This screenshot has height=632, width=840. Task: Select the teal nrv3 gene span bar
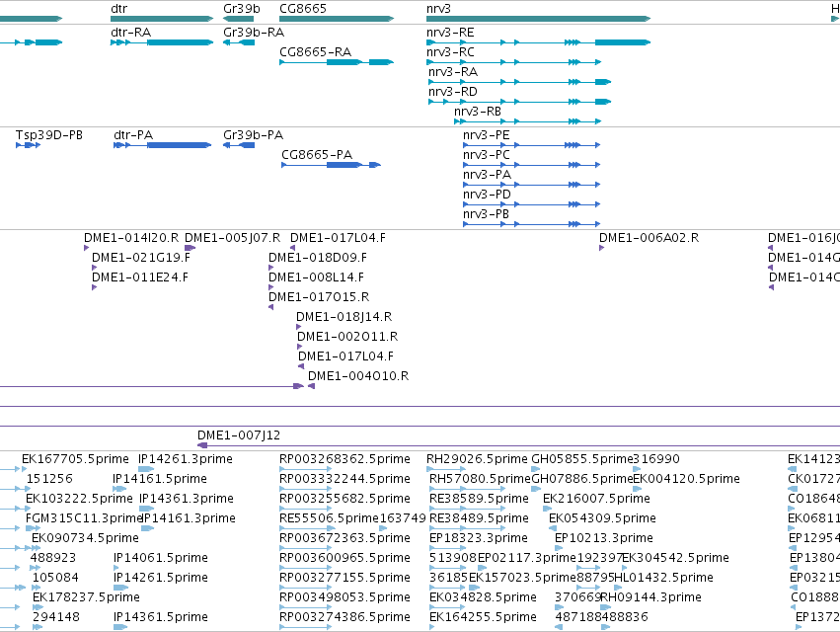[x=538, y=19]
